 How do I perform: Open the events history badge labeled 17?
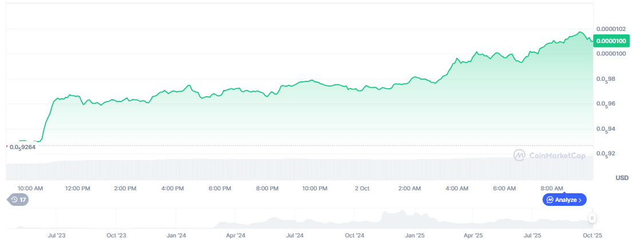pyautogui.click(x=18, y=200)
